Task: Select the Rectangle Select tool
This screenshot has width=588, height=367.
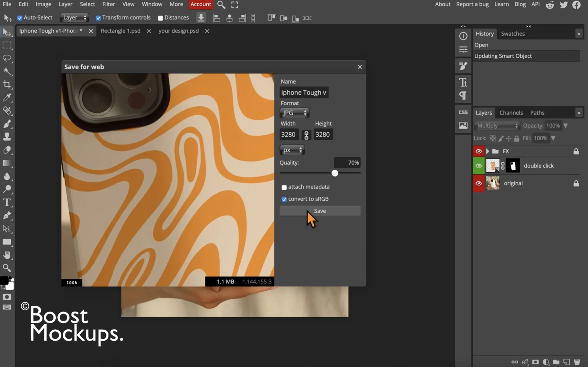Action: tap(7, 45)
